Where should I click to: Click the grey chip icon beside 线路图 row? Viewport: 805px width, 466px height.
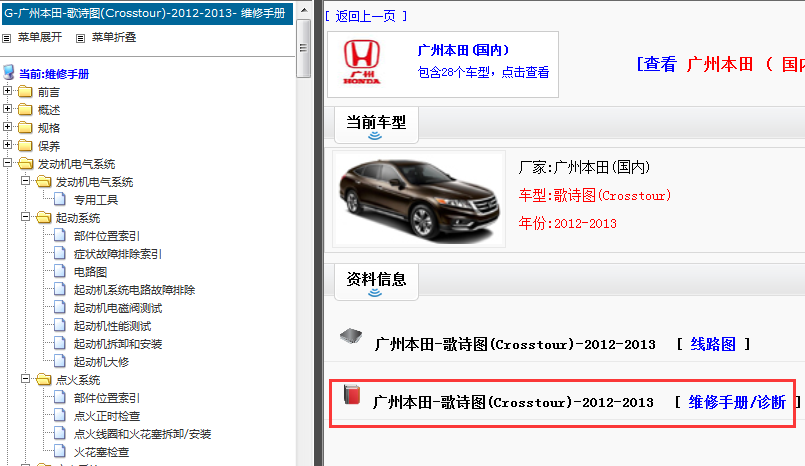click(x=351, y=336)
